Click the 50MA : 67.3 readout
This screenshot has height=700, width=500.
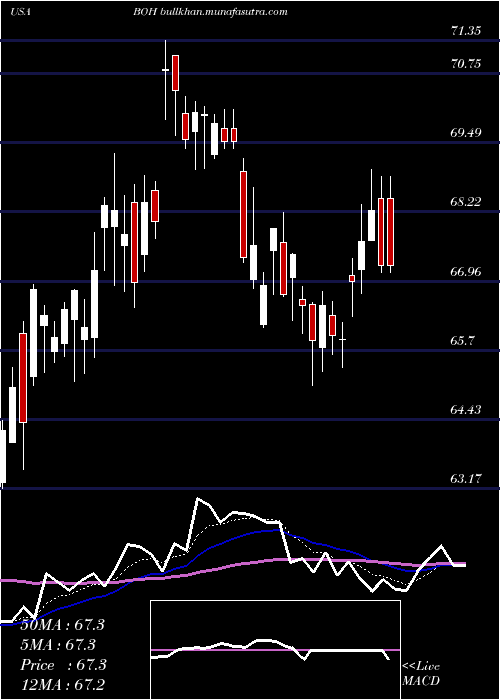(x=62, y=625)
